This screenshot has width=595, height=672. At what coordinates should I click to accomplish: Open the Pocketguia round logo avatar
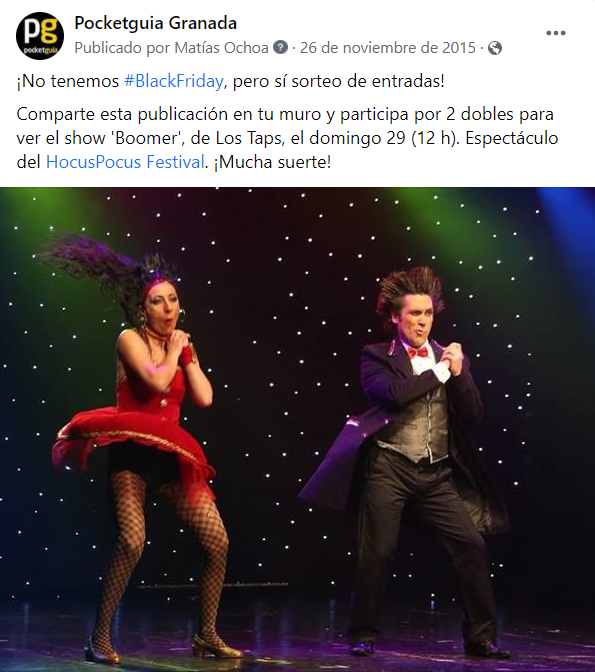(40, 36)
